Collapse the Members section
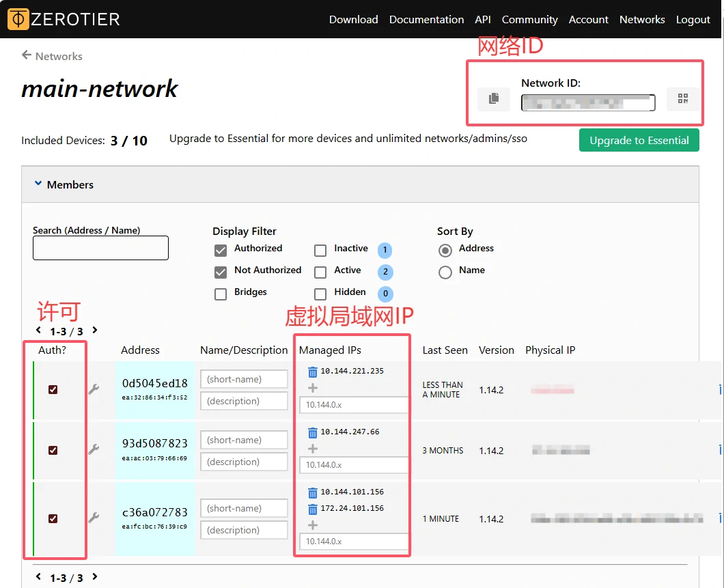724x588 pixels. 38,184
